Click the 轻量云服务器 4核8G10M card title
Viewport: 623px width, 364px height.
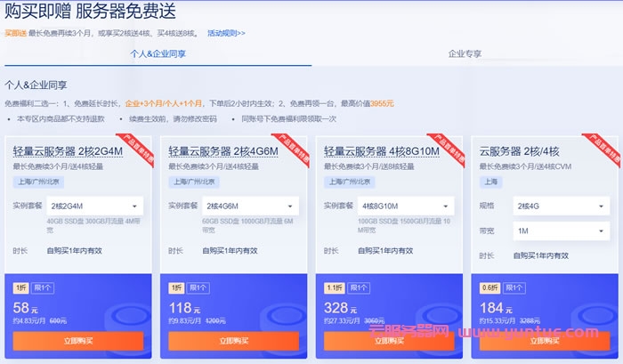[380, 150]
